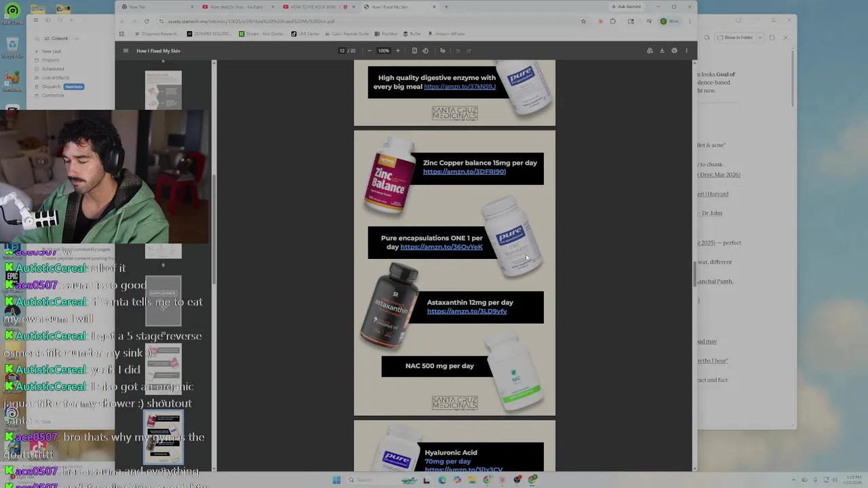Viewport: 868px width, 488px height.
Task: Open Windows Start menu
Action: tap(336, 480)
